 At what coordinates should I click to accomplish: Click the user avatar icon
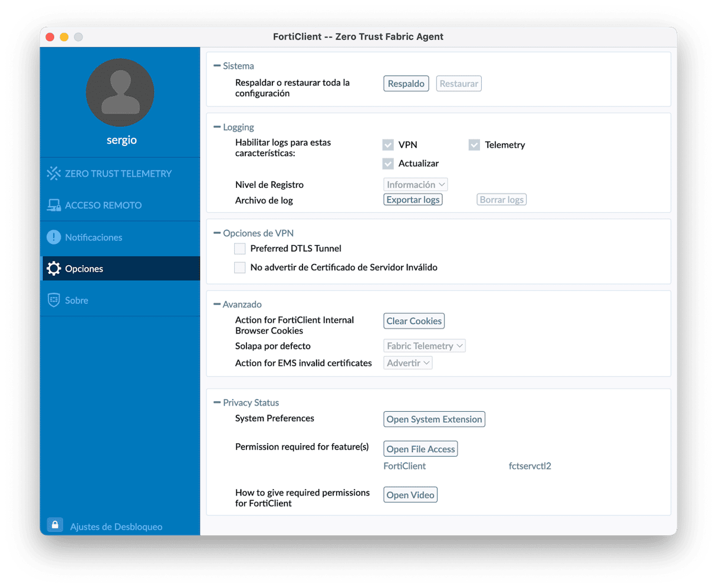(120, 92)
